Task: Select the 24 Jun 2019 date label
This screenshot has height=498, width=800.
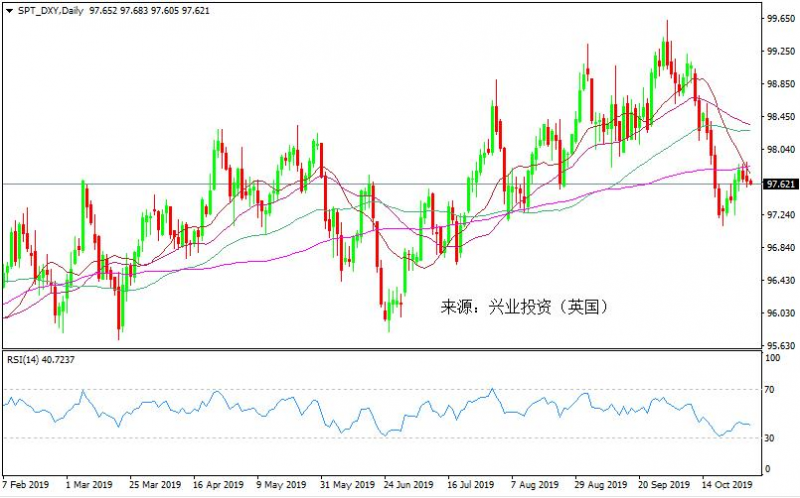Action: point(407,484)
